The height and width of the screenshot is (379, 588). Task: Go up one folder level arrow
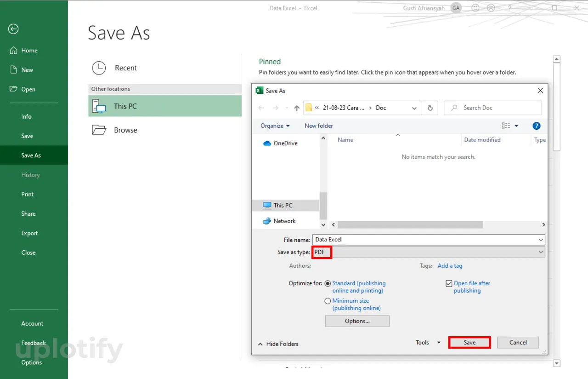pos(297,108)
